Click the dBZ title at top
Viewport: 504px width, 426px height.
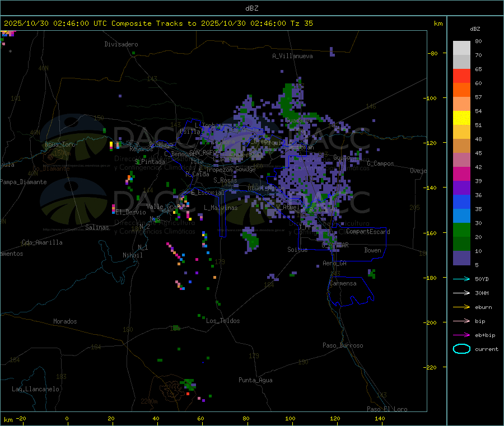[x=251, y=8]
